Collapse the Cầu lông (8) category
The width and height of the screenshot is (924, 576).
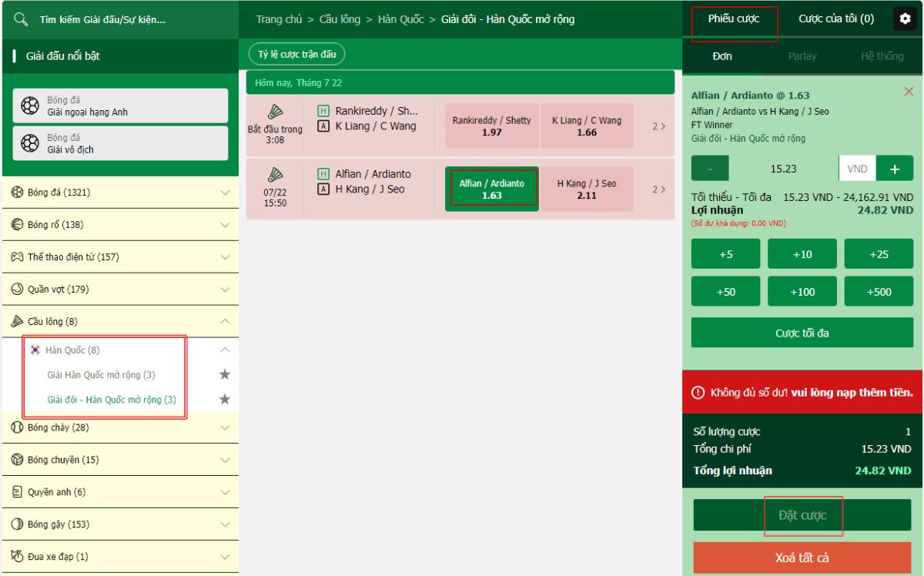[x=225, y=322]
